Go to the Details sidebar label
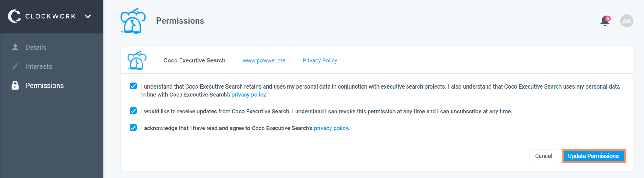The width and height of the screenshot is (644, 178). pyautogui.click(x=36, y=47)
